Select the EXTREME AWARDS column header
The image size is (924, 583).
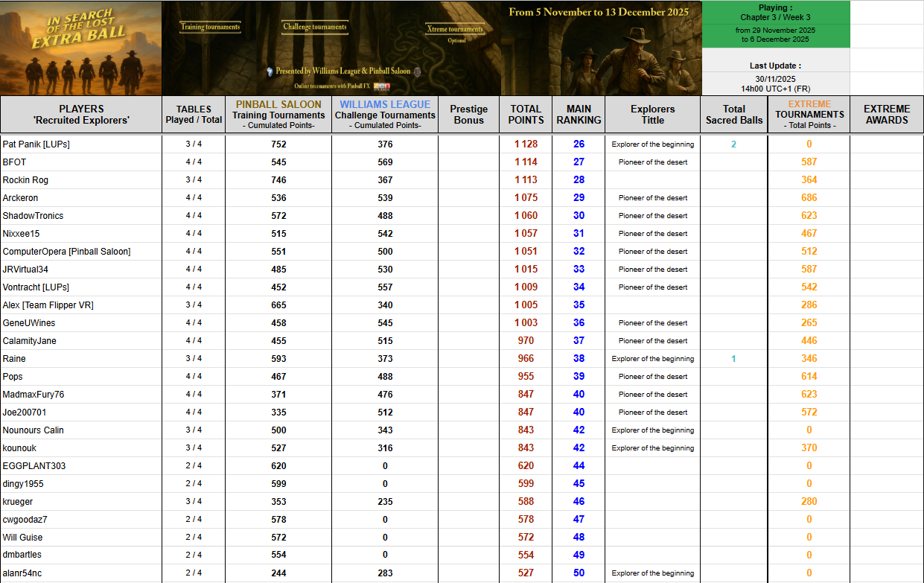tap(886, 115)
